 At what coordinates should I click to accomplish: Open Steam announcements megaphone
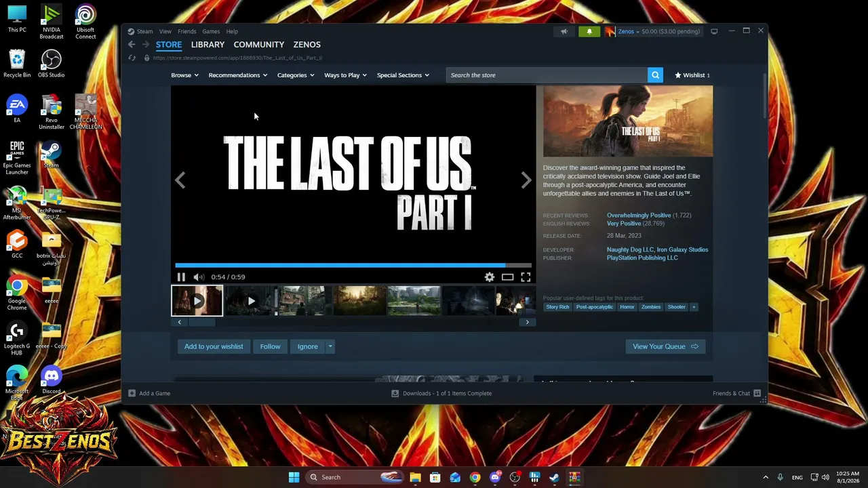[x=564, y=31]
